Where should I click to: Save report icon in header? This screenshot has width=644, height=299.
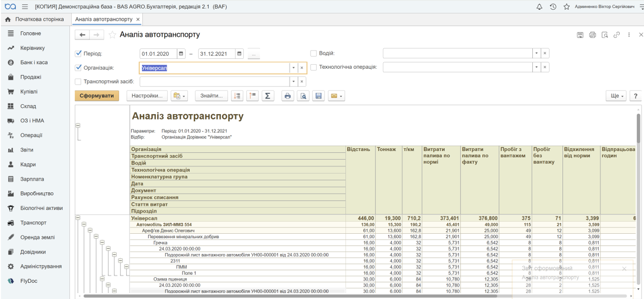(x=581, y=35)
